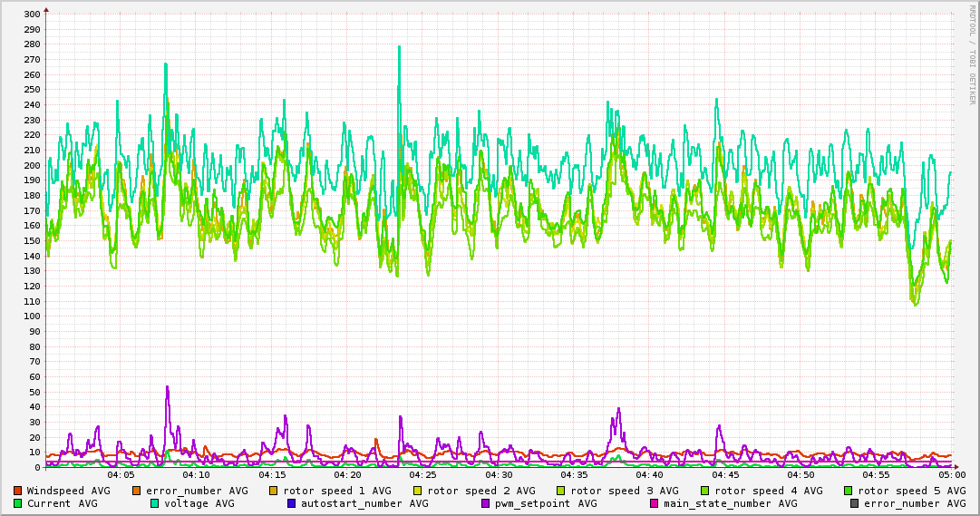980x516 pixels.
Task: Click the green Current AVG legend swatch
Action: coord(17,503)
